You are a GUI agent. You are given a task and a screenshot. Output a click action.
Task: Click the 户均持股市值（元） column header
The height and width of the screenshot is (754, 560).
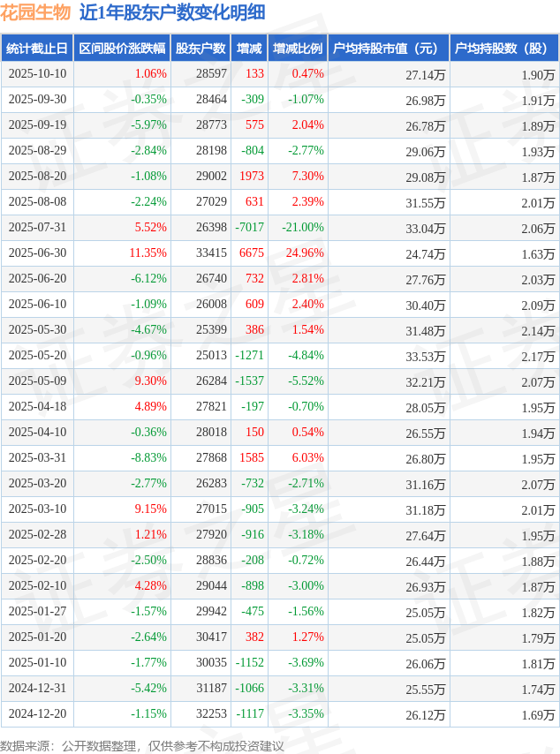pos(389,49)
